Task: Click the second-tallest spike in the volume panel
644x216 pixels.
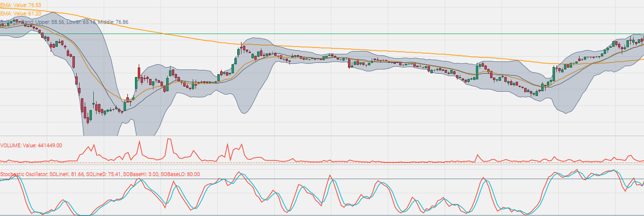Action: tap(139, 141)
